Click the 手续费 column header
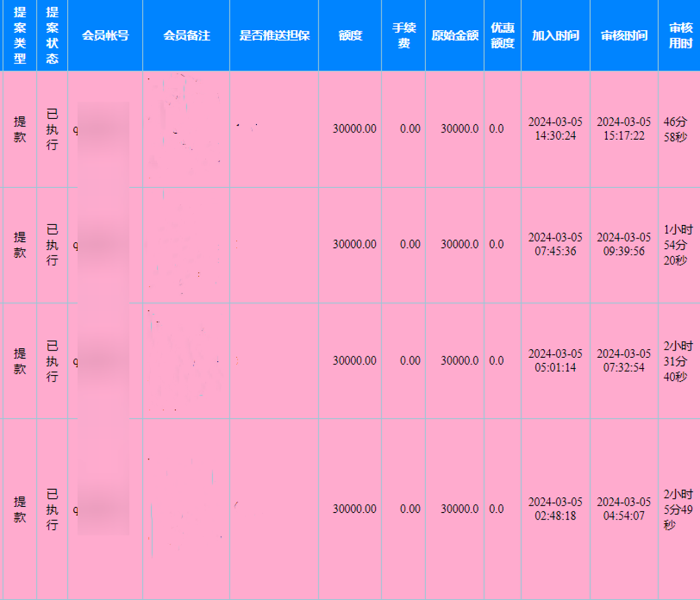Image resolution: width=700 pixels, height=600 pixels. click(404, 35)
